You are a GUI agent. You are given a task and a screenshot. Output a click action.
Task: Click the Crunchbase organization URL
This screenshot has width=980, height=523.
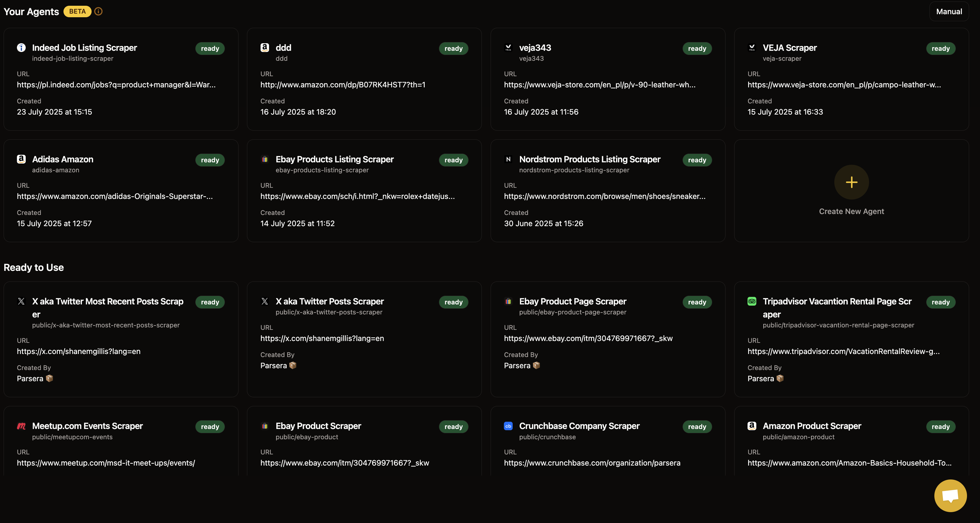click(592, 463)
